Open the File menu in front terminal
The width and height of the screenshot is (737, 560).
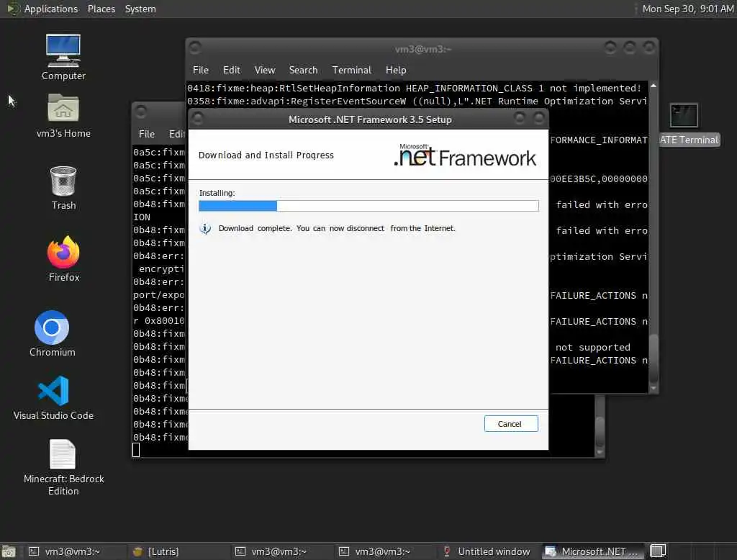tap(201, 70)
